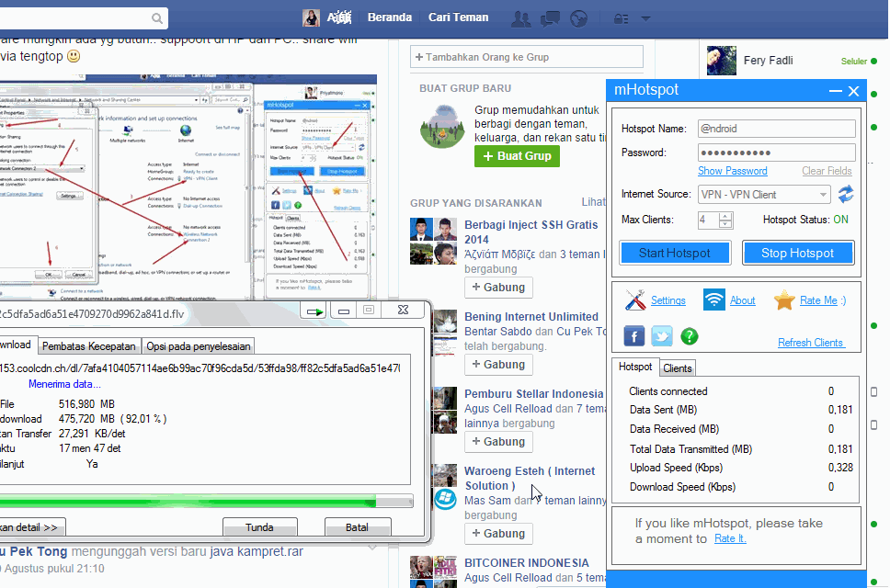
Task: Join Pemburu Stellar Indonesia via Gabung
Action: coord(498,441)
